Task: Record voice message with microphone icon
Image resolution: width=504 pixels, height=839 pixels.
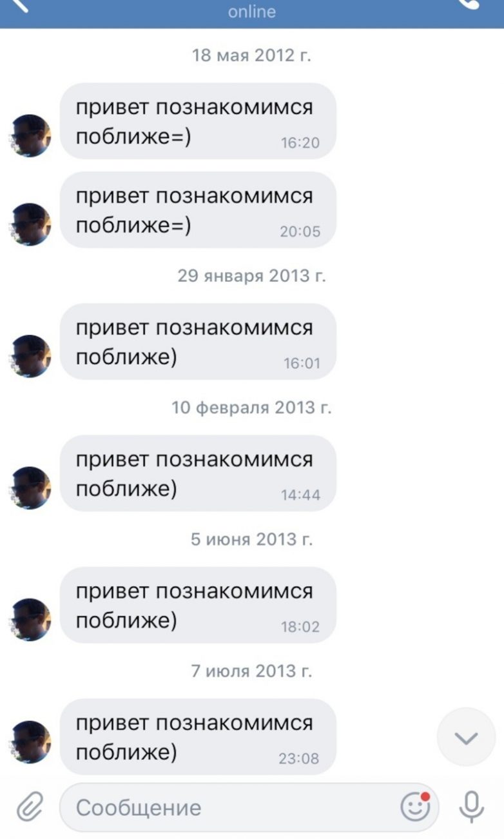Action: pos(472,806)
